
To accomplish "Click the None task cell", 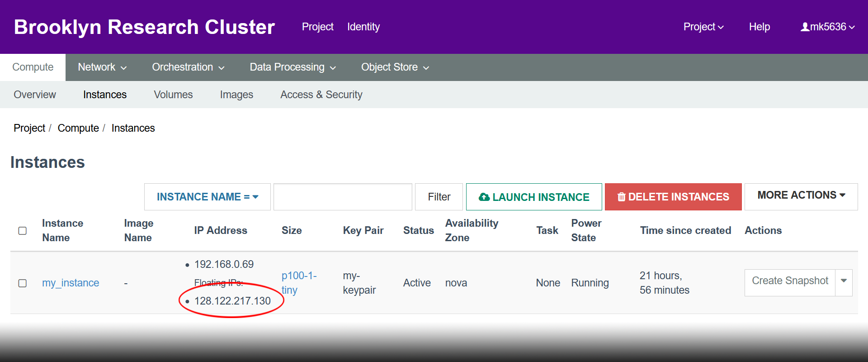I will coord(548,283).
